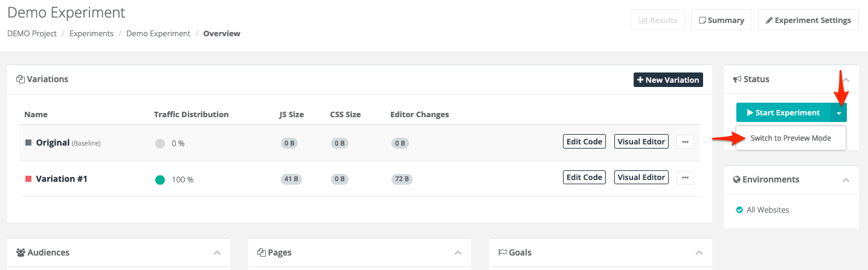Collapse the Audiences panel
The image size is (868, 270).
click(x=217, y=253)
